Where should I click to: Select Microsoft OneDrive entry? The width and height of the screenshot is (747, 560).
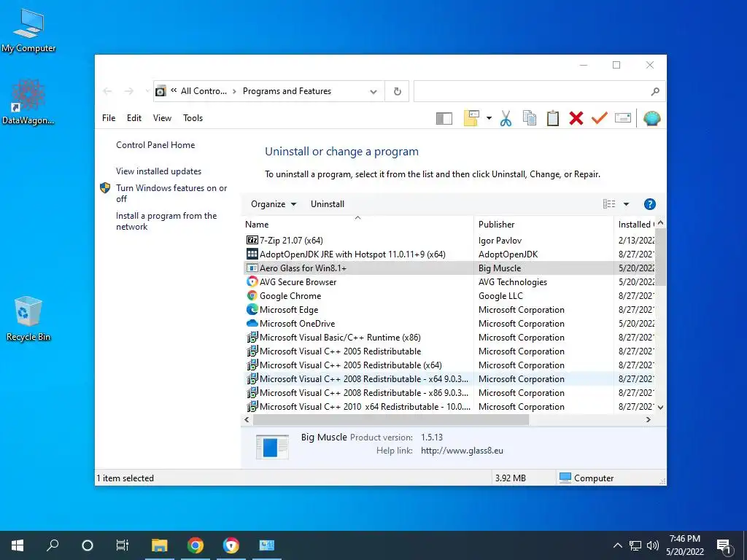click(448, 323)
